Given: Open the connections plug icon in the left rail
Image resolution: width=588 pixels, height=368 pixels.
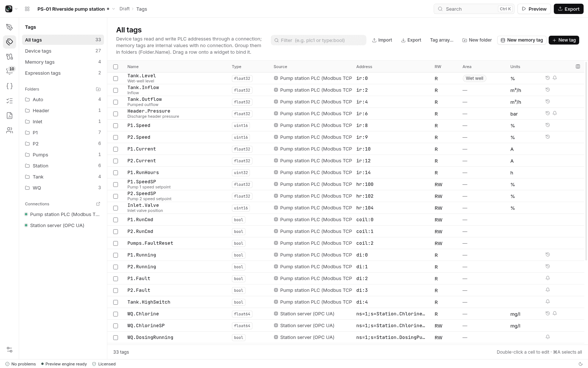Looking at the screenshot, I should (10, 57).
